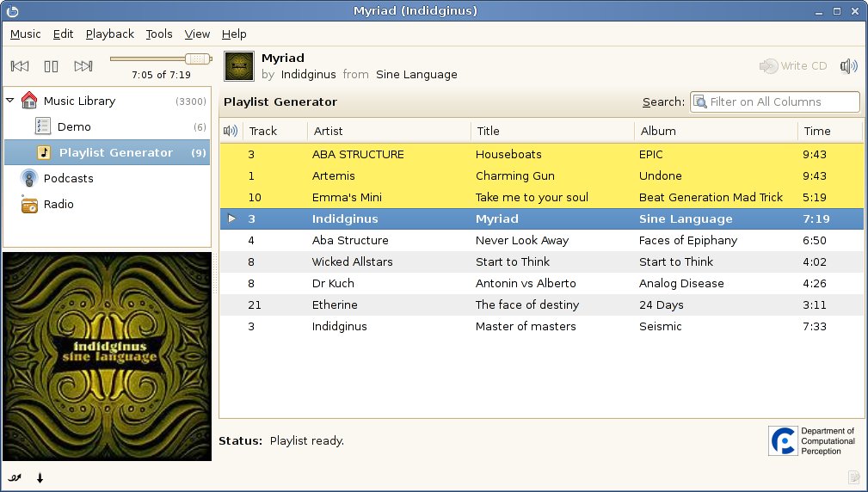Click the Music Library home icon
The image size is (868, 492).
click(28, 101)
